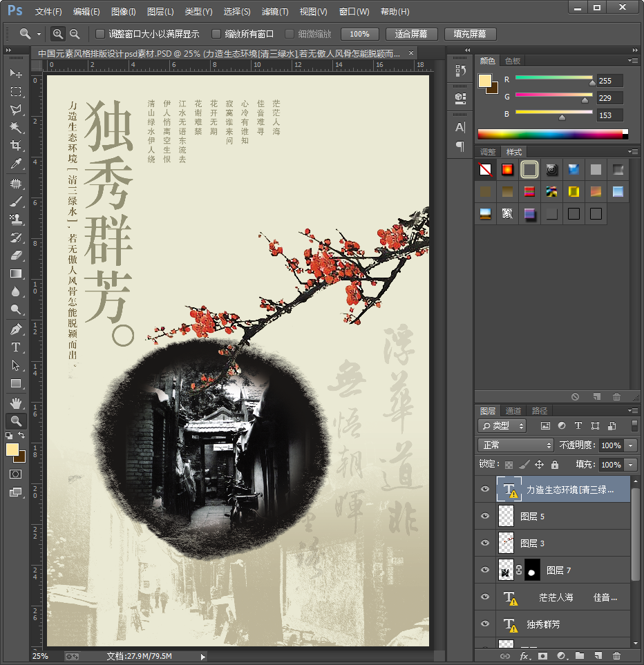Select the Eyedropper tool

click(16, 163)
